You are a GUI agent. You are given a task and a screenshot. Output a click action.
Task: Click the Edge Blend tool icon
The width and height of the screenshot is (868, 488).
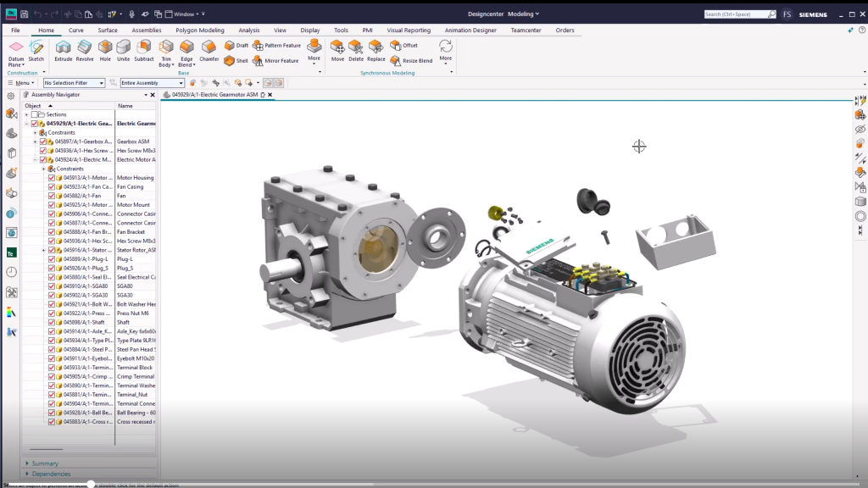point(186,47)
